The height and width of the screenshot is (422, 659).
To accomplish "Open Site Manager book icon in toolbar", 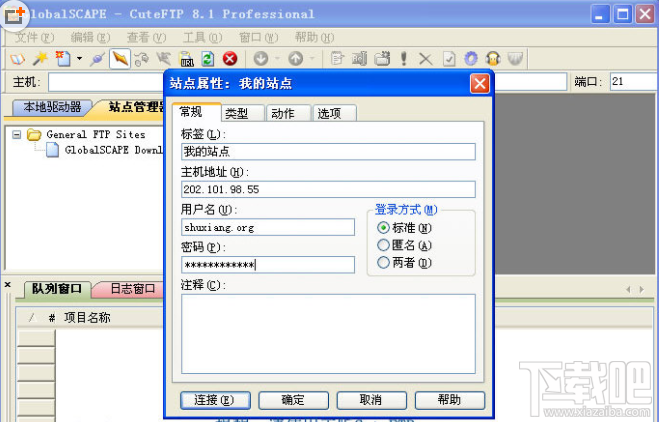I will [x=18, y=59].
